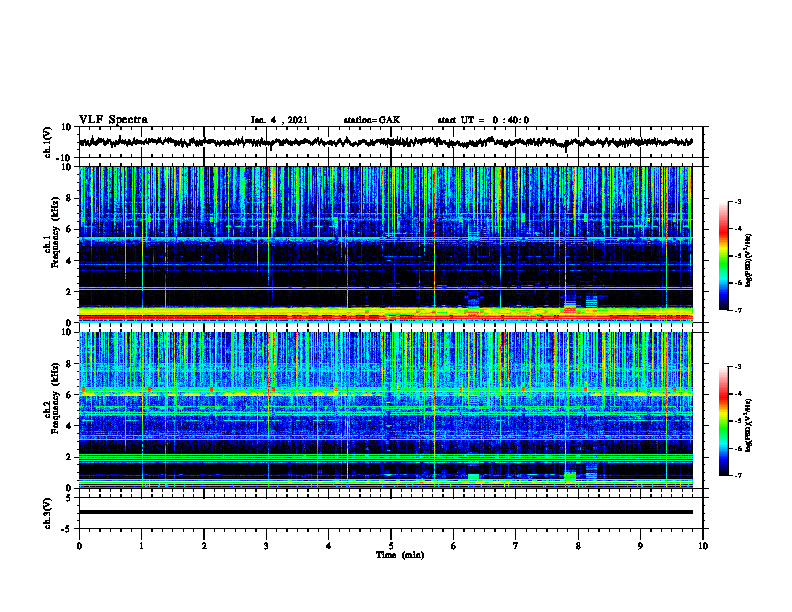
Task: Click the "ch.3(V)" axis label
Action: [x=49, y=514]
